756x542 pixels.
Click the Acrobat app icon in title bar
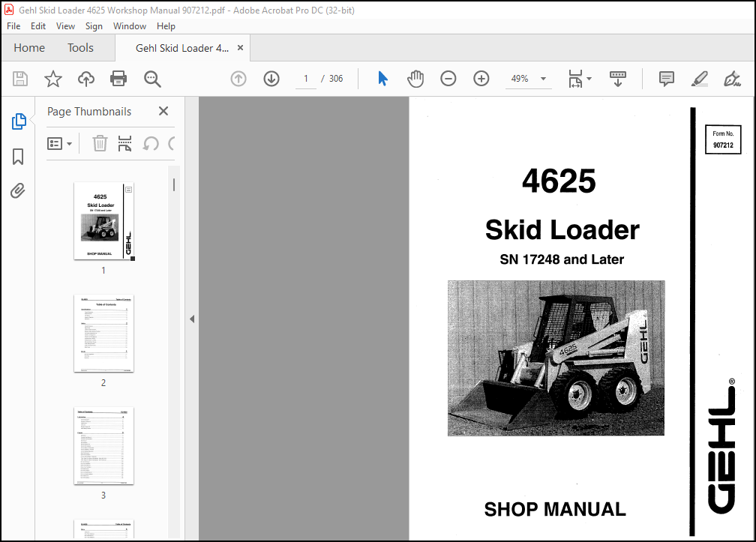9,10
